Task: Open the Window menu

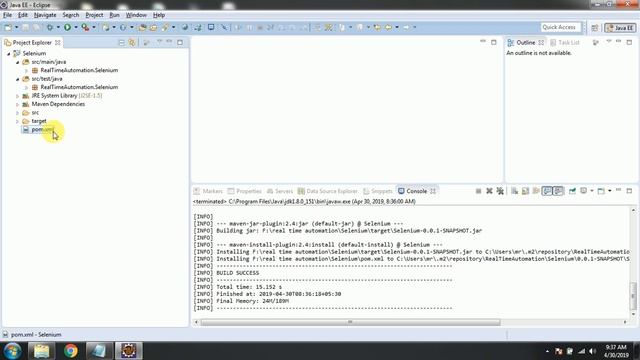Action: pyautogui.click(x=136, y=15)
